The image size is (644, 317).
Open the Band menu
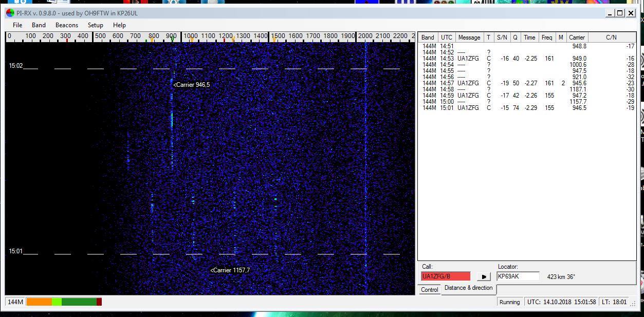point(39,25)
